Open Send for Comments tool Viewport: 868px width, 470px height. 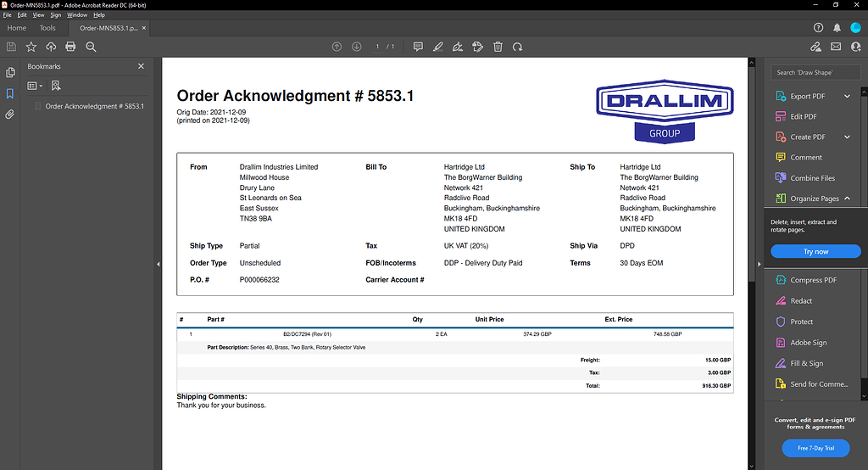pyautogui.click(x=819, y=384)
